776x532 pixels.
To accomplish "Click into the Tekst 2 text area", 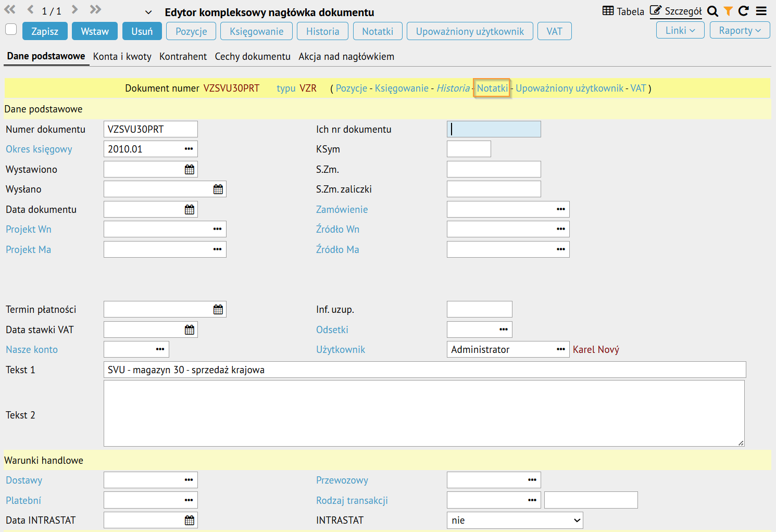I will click(424, 413).
